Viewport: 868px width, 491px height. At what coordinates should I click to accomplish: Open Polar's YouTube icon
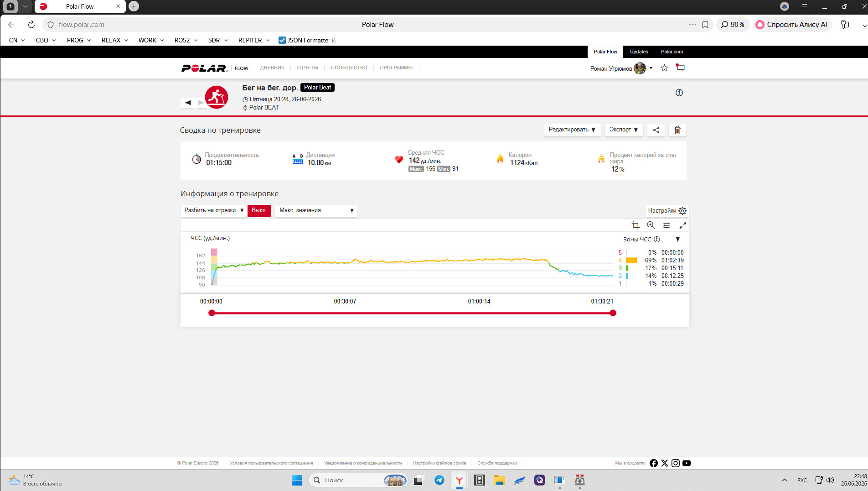pos(687,463)
